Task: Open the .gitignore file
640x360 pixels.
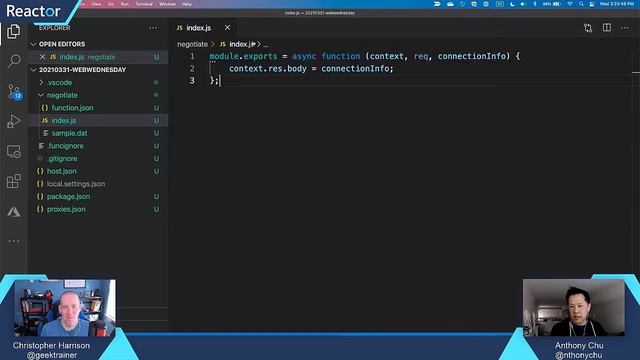Action: [98, 158]
